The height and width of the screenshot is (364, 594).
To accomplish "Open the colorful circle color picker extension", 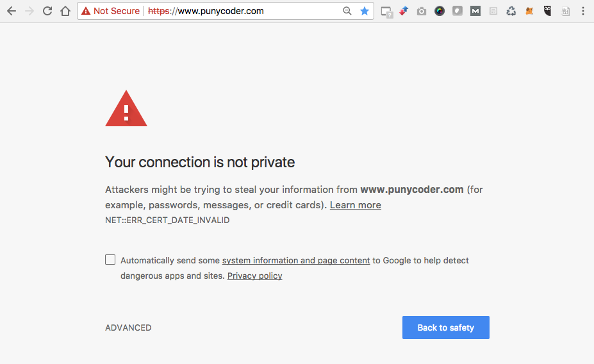I will point(440,11).
